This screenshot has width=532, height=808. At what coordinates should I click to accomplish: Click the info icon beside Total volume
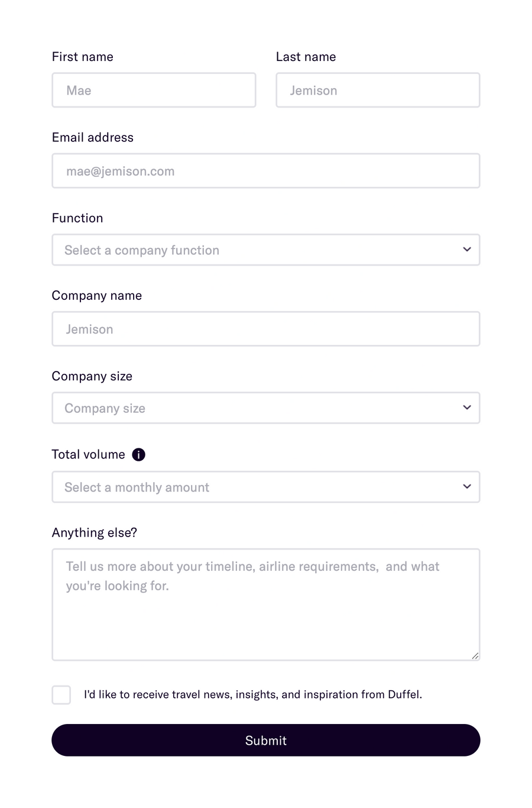(x=138, y=454)
